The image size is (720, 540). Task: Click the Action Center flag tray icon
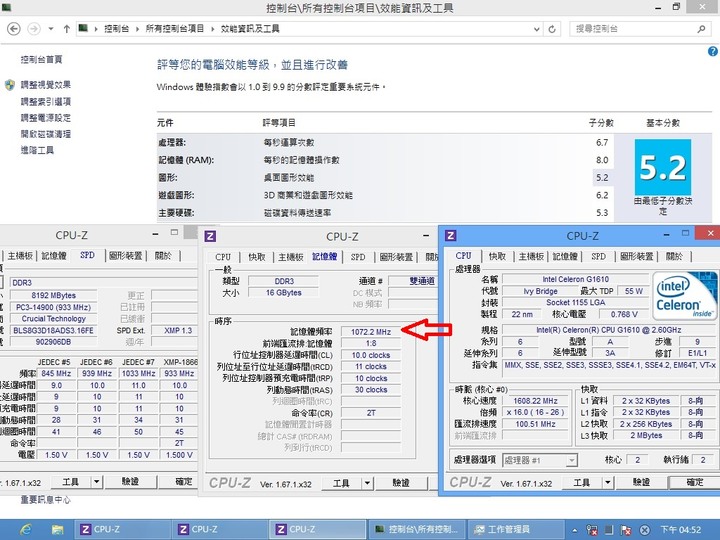pyautogui.click(x=626, y=530)
